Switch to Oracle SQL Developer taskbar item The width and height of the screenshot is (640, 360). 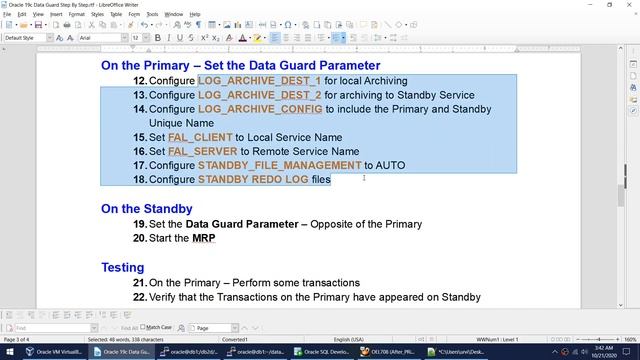pyautogui.click(x=322, y=351)
